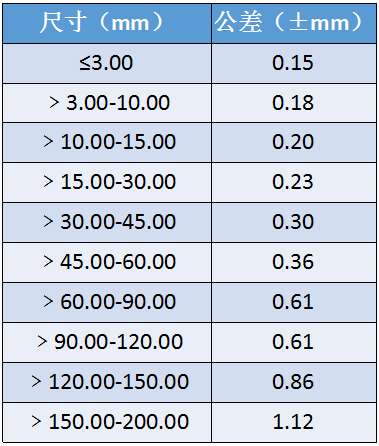Select the 0.36 tolerance value
This screenshot has width=379, height=446.
[294, 262]
